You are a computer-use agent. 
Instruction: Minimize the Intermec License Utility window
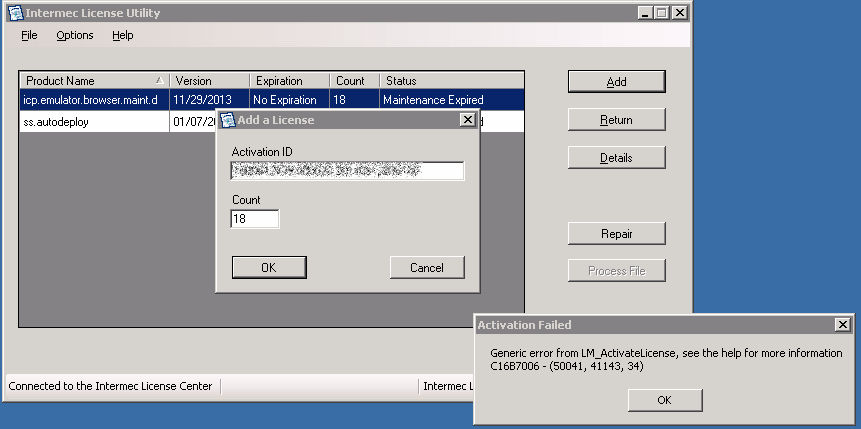(645, 13)
